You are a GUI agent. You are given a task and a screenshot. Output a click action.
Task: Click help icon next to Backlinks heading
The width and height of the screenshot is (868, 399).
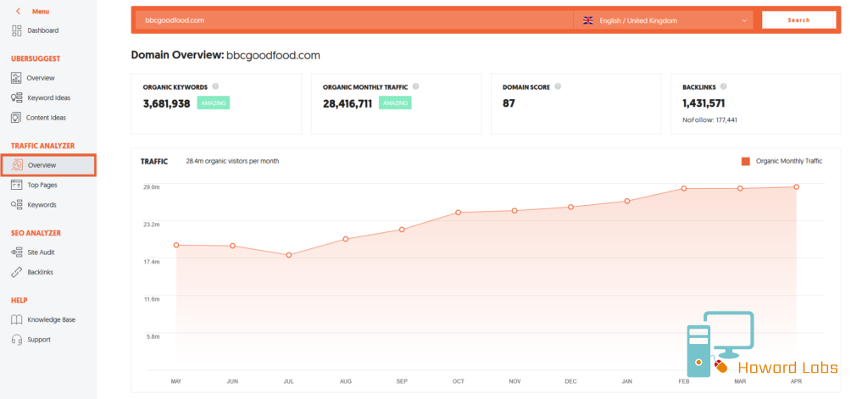[x=724, y=86]
